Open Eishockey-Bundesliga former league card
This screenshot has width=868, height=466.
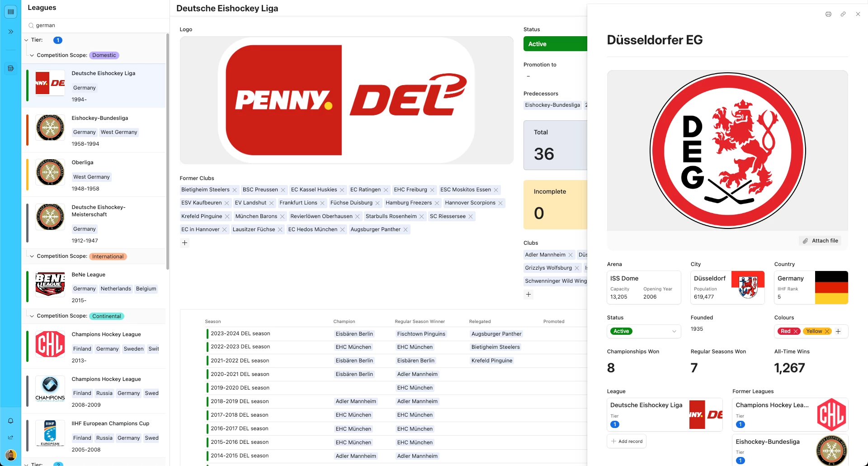pos(790,450)
